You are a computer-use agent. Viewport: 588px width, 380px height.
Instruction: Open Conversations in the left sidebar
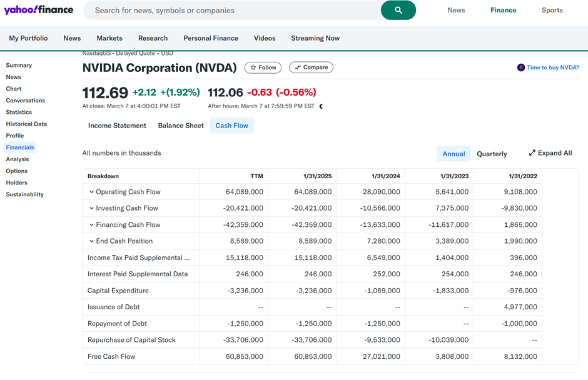[x=26, y=101]
